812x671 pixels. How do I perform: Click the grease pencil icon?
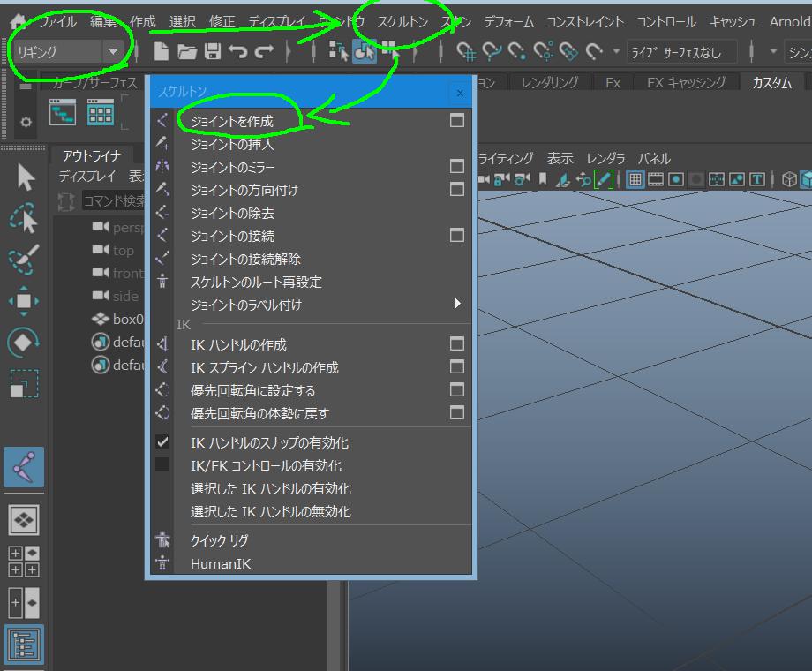coord(604,179)
